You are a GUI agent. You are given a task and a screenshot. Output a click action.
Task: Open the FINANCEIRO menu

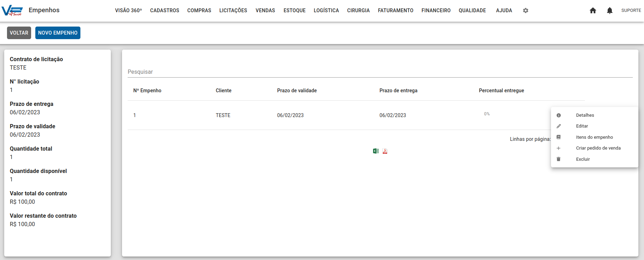[436, 10]
